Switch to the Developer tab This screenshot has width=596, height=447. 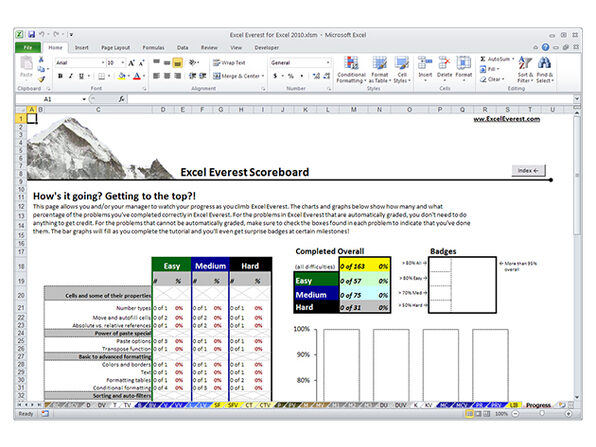pyautogui.click(x=266, y=48)
